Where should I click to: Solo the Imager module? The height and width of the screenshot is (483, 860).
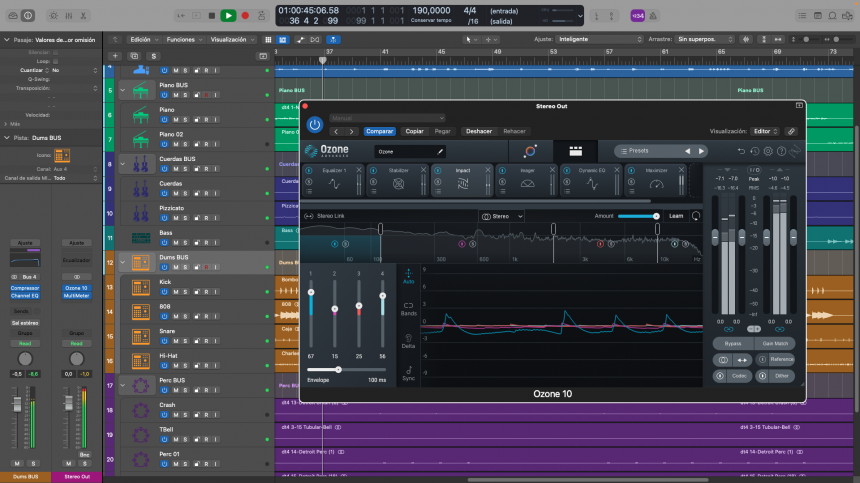502,181
